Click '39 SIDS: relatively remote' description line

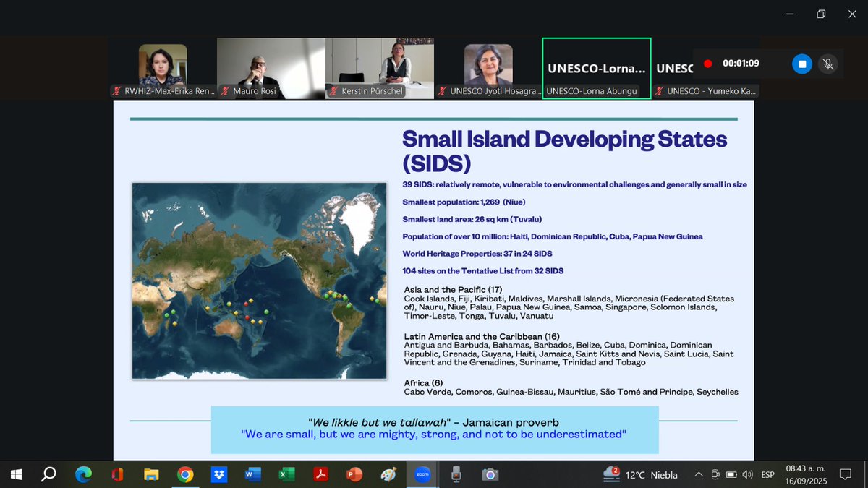(x=575, y=184)
